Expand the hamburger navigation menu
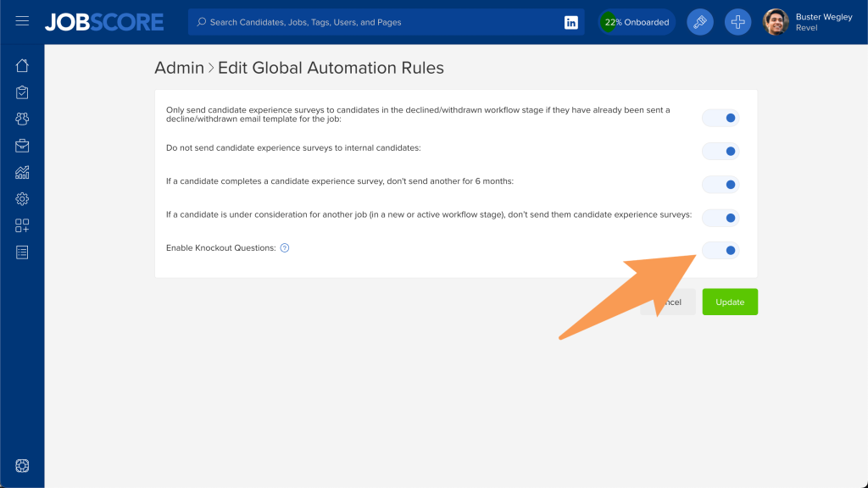 point(22,21)
